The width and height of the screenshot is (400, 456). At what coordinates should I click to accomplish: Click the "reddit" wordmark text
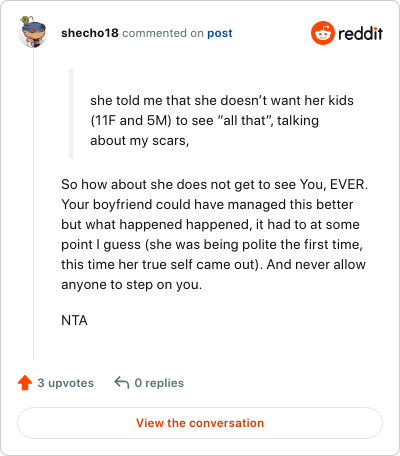coord(360,33)
